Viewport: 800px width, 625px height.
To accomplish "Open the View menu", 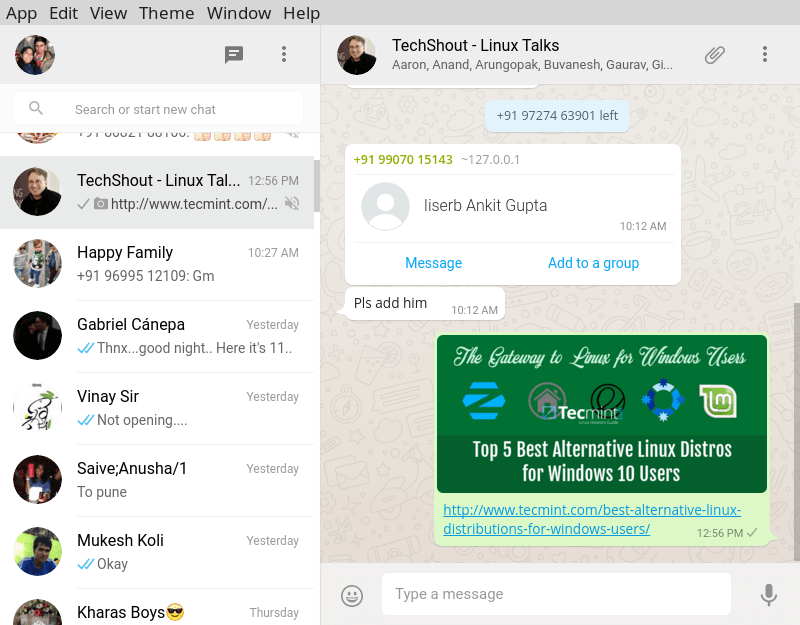I will coord(108,13).
